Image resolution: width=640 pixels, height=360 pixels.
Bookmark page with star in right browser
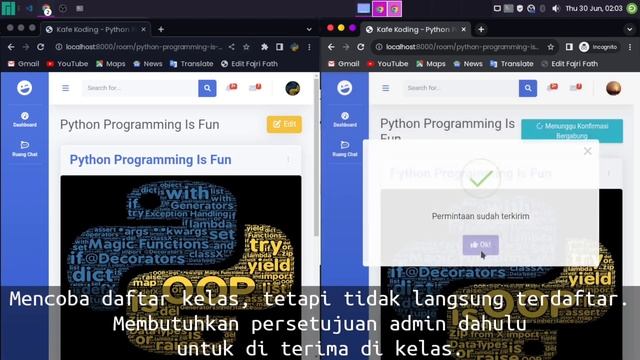tap(551, 47)
